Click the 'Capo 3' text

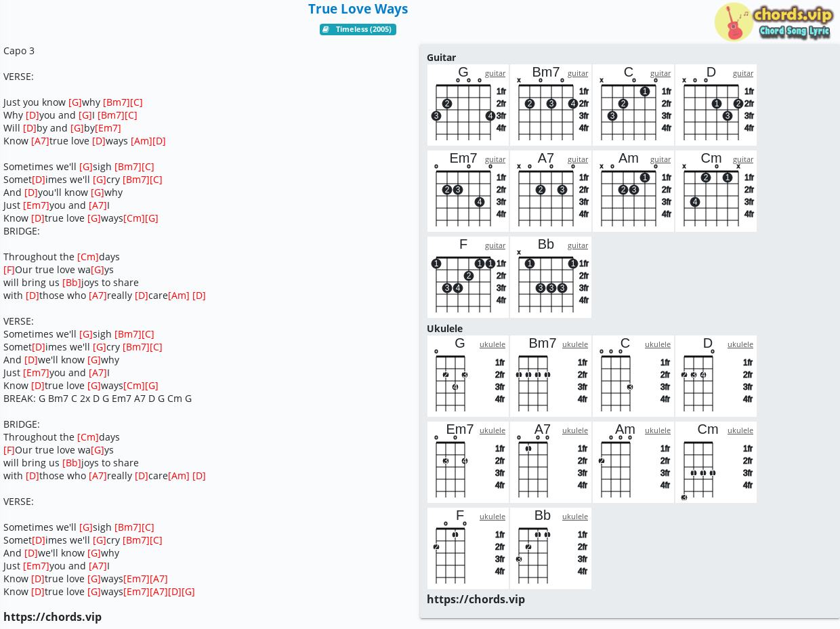click(19, 51)
